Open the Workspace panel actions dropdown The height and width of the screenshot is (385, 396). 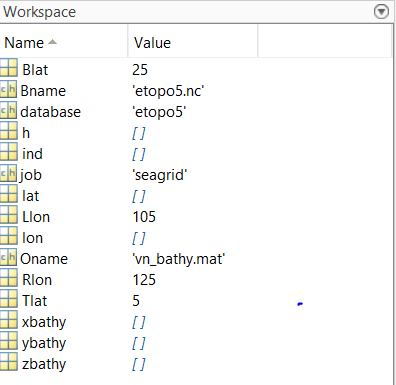(x=381, y=12)
